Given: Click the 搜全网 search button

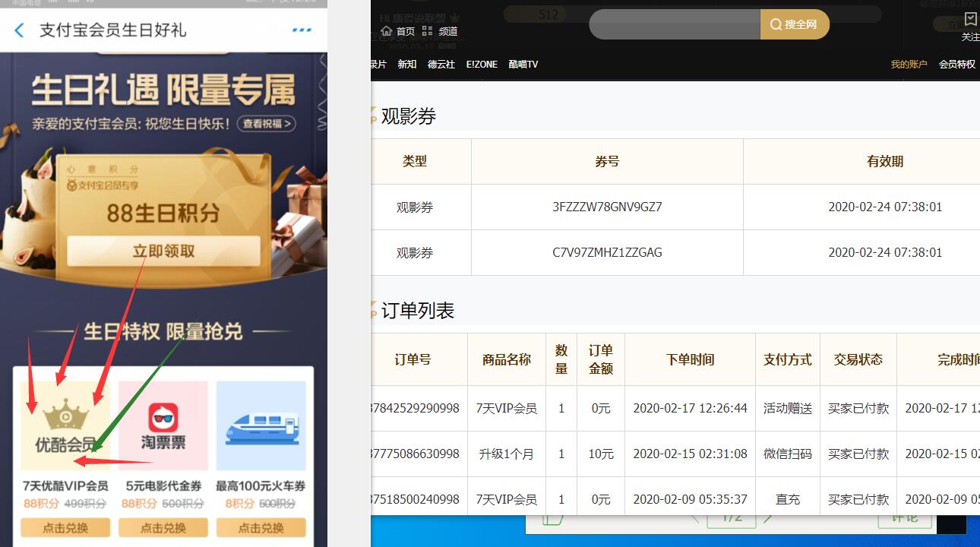Looking at the screenshot, I should pos(795,24).
